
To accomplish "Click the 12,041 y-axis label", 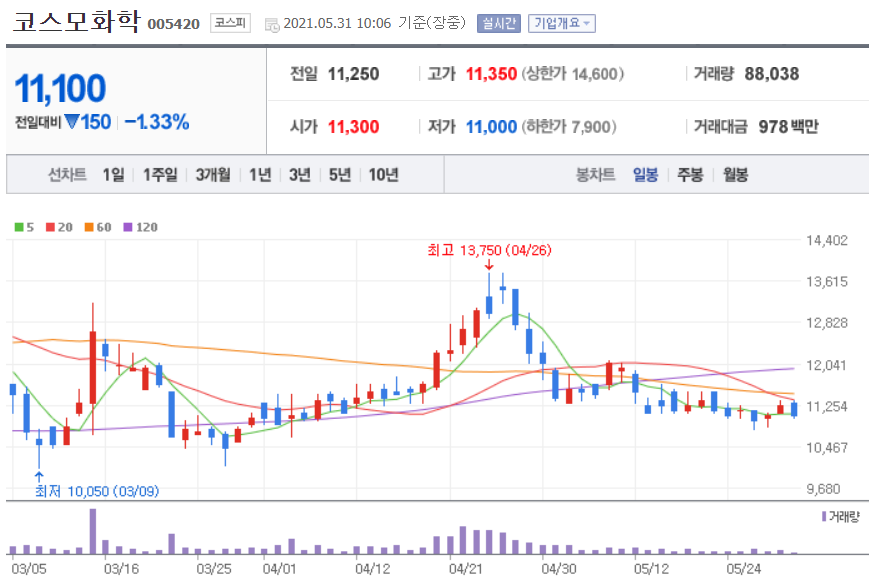I will point(826,365).
